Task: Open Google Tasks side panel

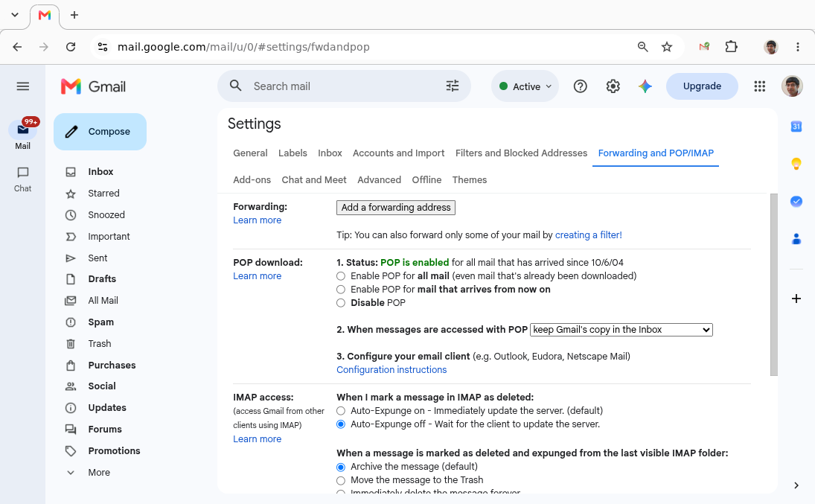Action: (796, 201)
